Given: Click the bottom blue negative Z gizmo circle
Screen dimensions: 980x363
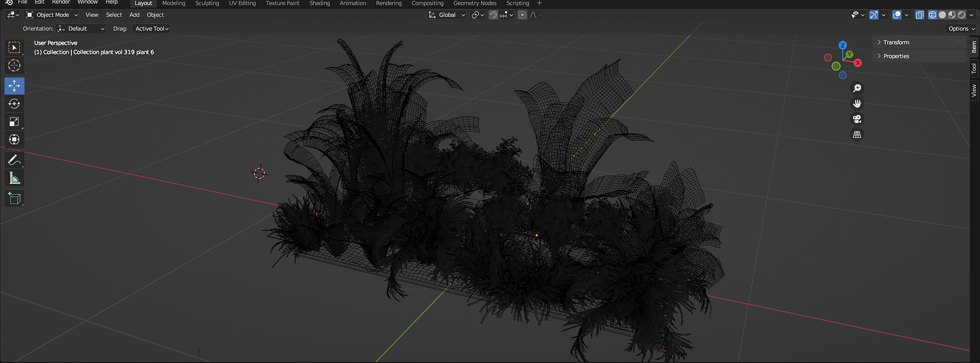Looking at the screenshot, I should coord(843,75).
